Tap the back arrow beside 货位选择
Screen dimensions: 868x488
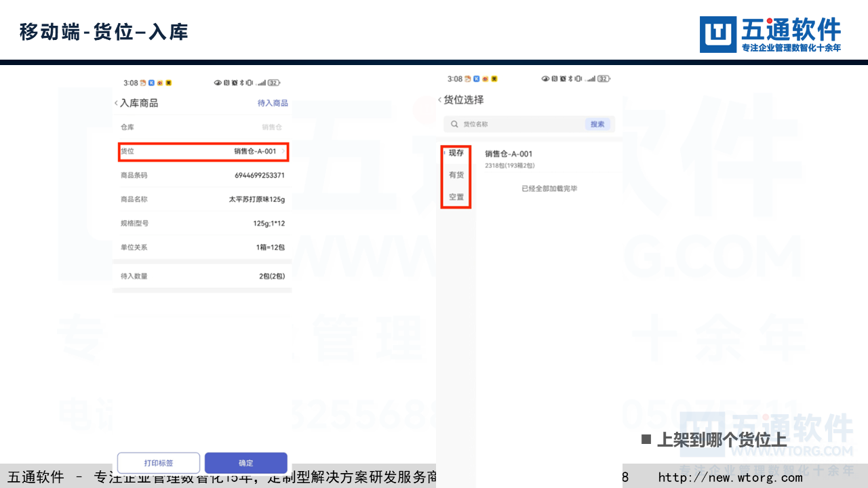click(439, 100)
